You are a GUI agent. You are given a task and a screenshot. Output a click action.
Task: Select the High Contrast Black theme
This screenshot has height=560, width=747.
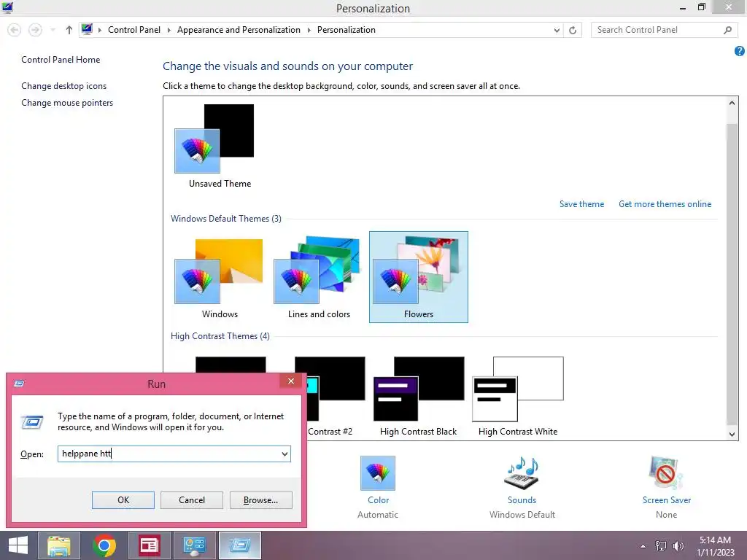click(x=418, y=395)
